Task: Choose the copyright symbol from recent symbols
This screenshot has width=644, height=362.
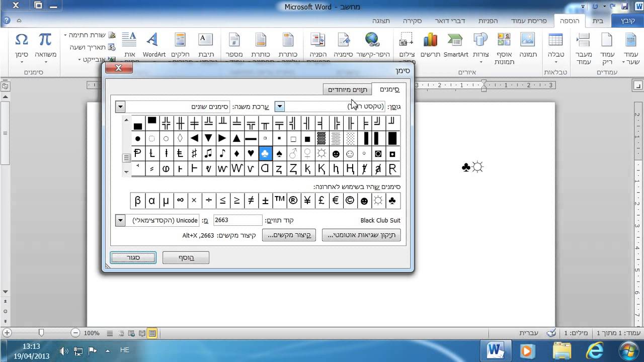Action: click(350, 201)
